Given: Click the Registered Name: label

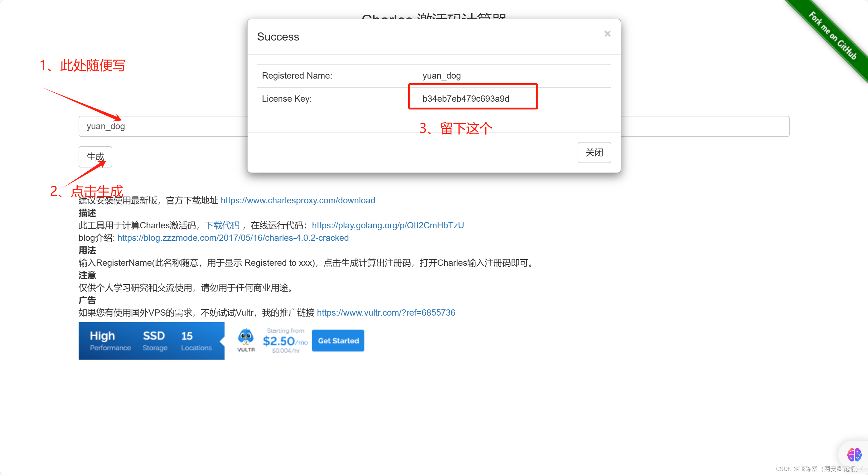Looking at the screenshot, I should 297,76.
